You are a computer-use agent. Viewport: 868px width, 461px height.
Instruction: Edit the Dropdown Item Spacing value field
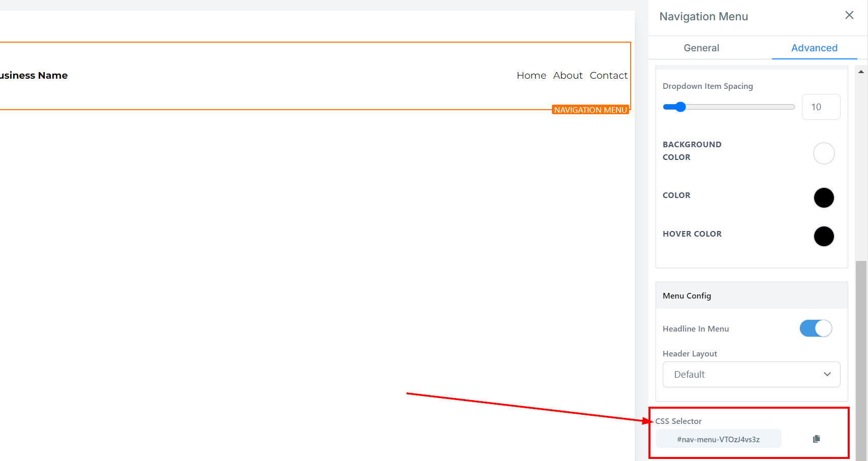point(821,107)
